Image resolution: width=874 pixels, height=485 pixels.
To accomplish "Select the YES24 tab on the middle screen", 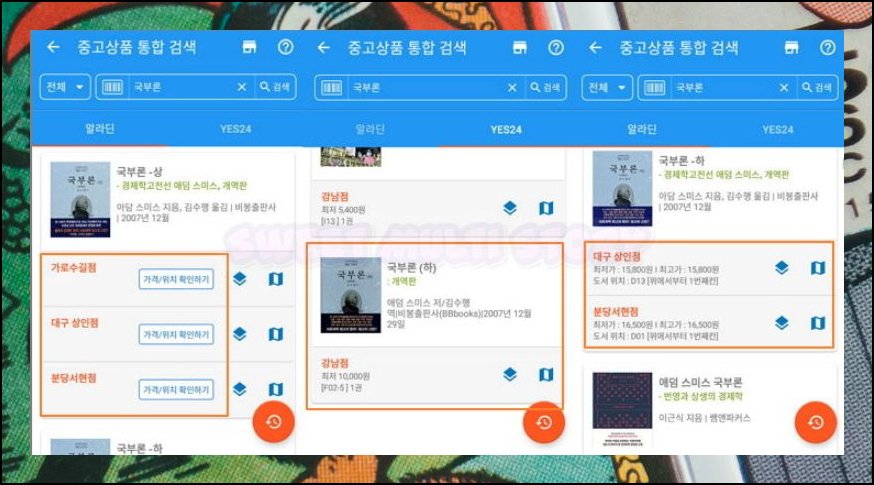I will click(x=506, y=129).
